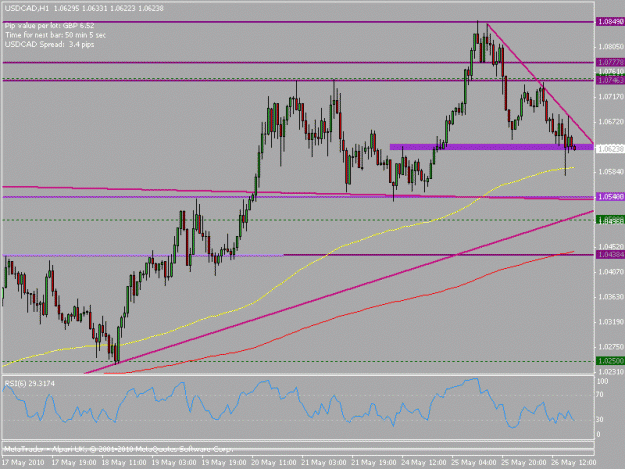Click the 1.06720 price axis value
The width and height of the screenshot is (625, 469).
click(610, 121)
